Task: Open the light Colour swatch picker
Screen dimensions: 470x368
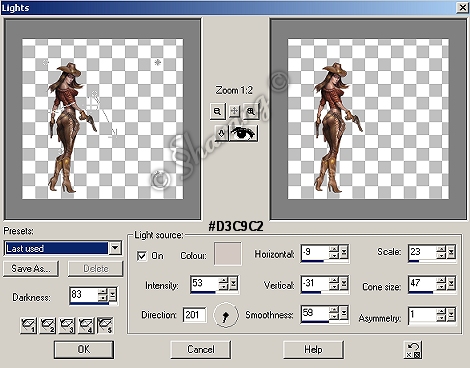Action: pos(228,254)
